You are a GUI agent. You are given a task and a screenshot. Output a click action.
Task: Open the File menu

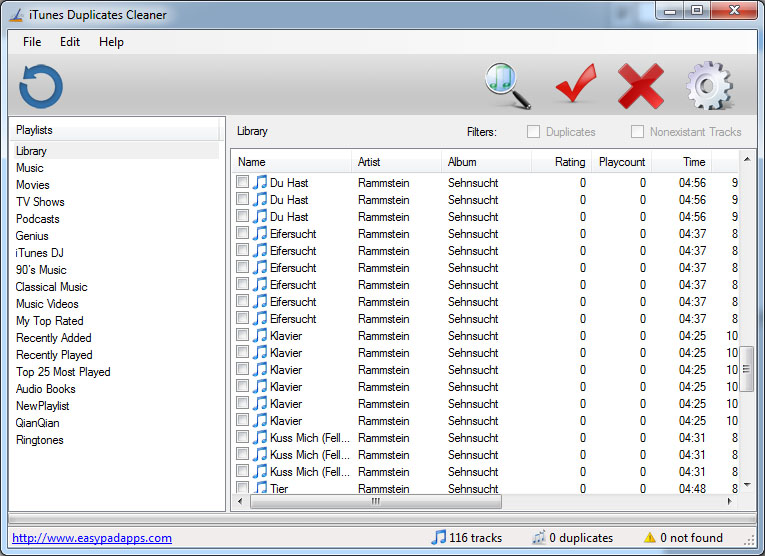click(32, 42)
